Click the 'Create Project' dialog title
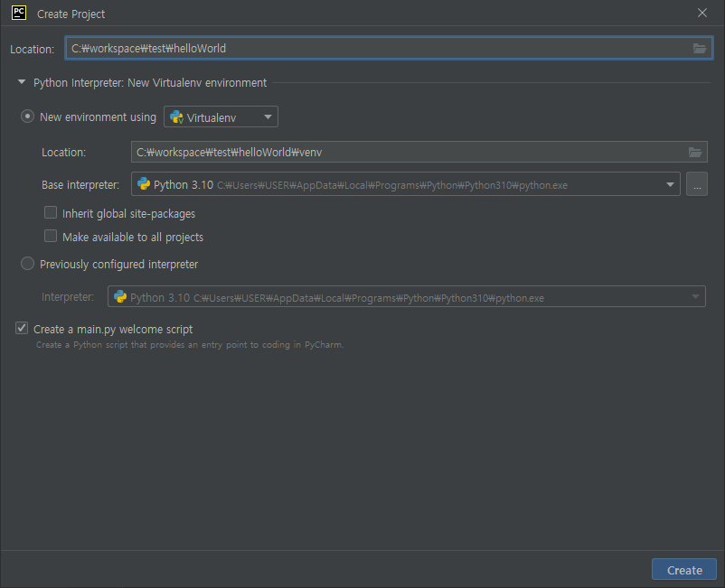Image resolution: width=725 pixels, height=588 pixels. tap(71, 14)
